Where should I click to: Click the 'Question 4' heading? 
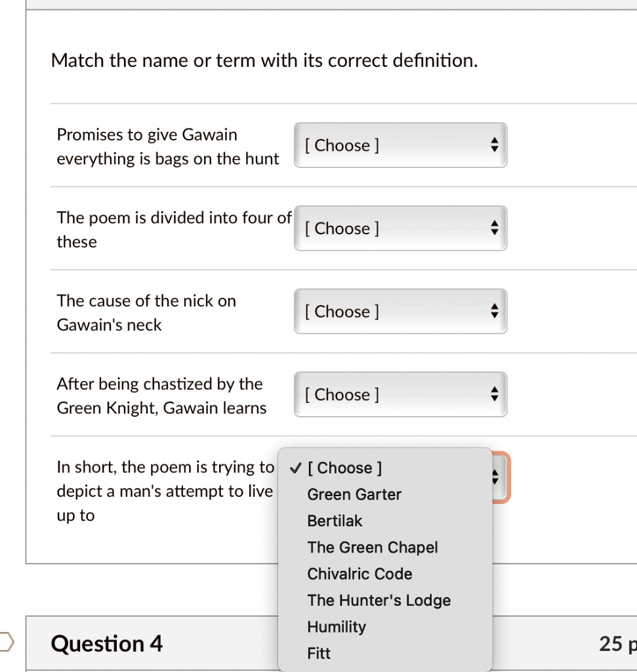107,644
